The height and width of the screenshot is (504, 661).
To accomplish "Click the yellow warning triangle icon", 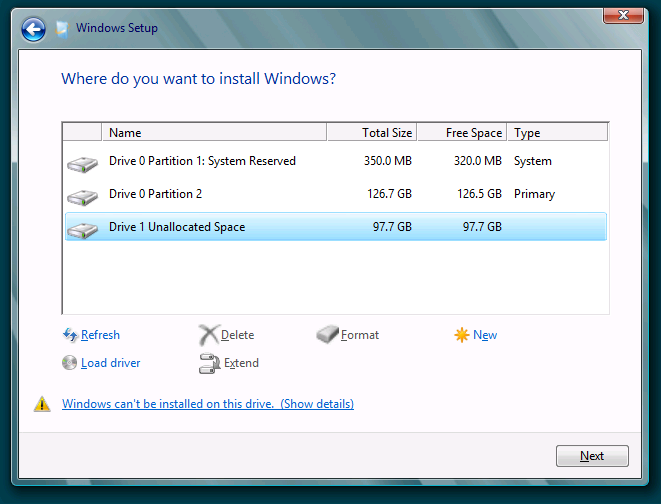I will (42, 404).
